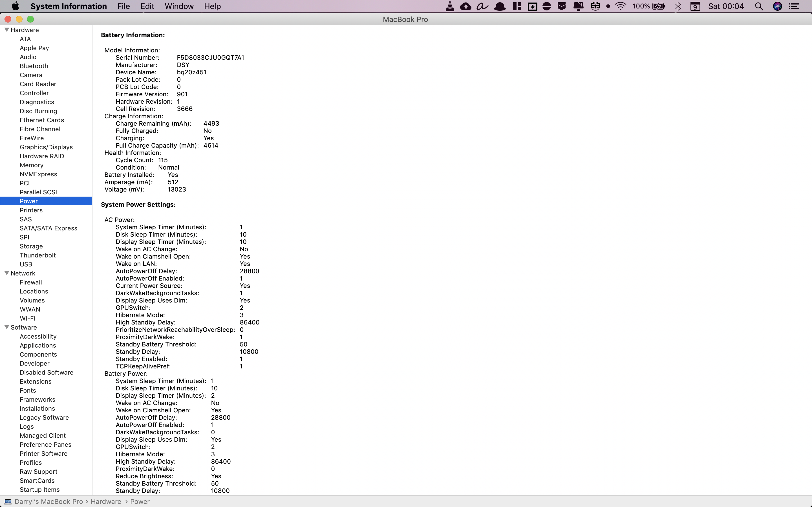
Task: Open the Bluetooth menu bar icon
Action: pyautogui.click(x=678, y=6)
